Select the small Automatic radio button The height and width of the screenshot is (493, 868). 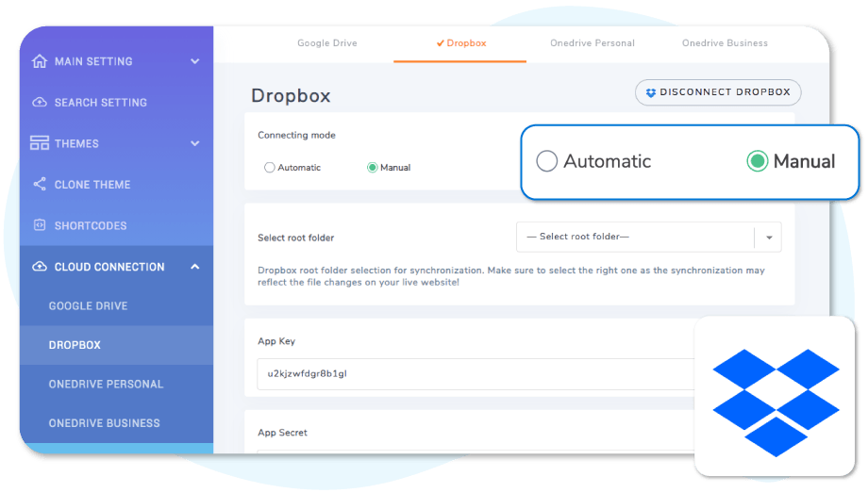tap(270, 168)
